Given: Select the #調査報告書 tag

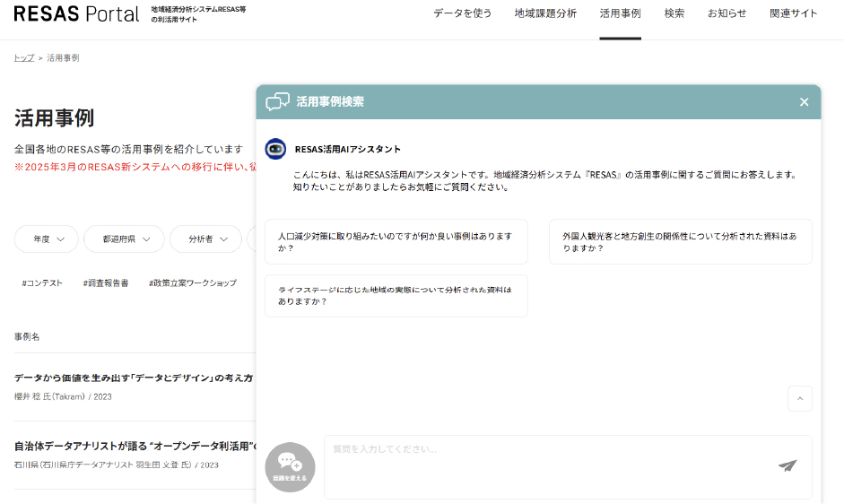Looking at the screenshot, I should (x=106, y=282).
